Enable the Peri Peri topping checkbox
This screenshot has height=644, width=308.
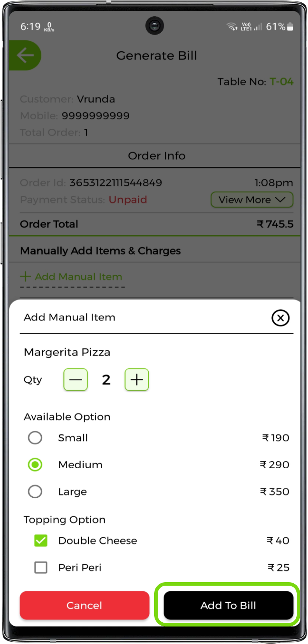click(x=41, y=567)
